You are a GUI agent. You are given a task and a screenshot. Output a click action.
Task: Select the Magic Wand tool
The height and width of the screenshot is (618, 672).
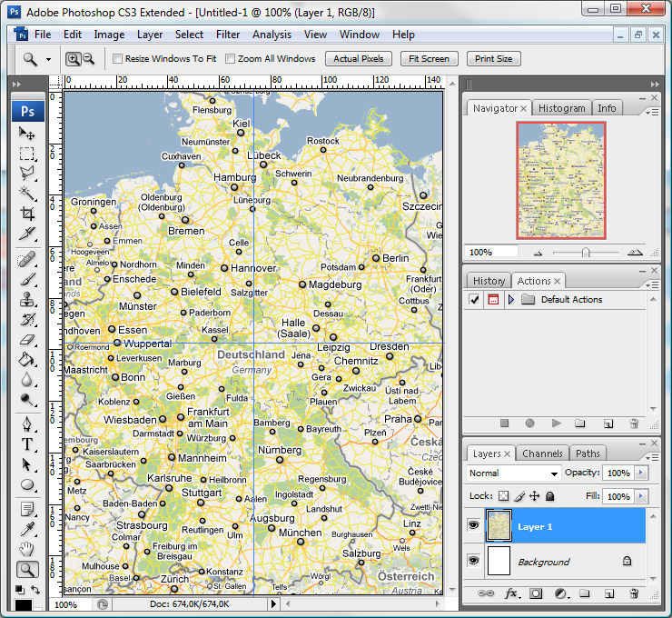[27, 194]
